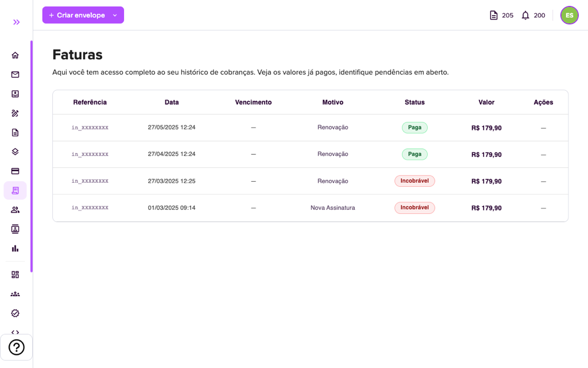The height and width of the screenshot is (368, 588).
Task: Open the grid widgets icon in sidebar
Action: [15, 275]
